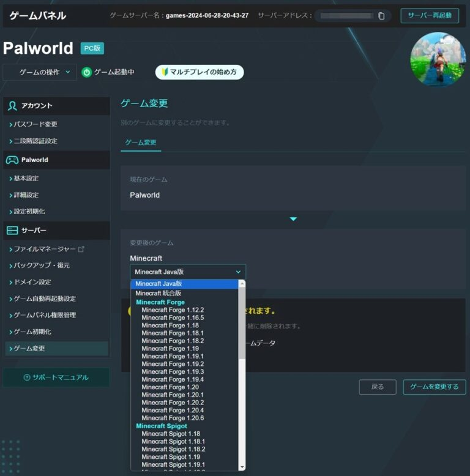Choose Minecraft Forge 1.16.5
The image size is (470, 476).
[184, 318]
